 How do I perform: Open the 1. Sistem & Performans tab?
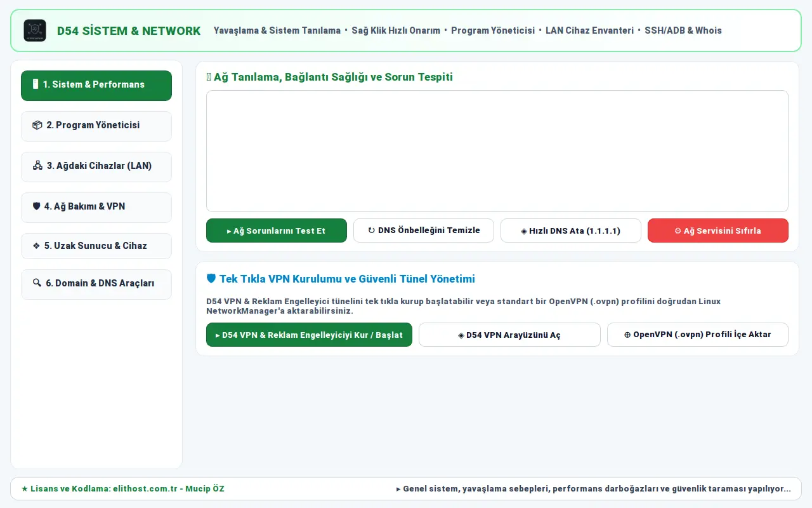[96, 85]
